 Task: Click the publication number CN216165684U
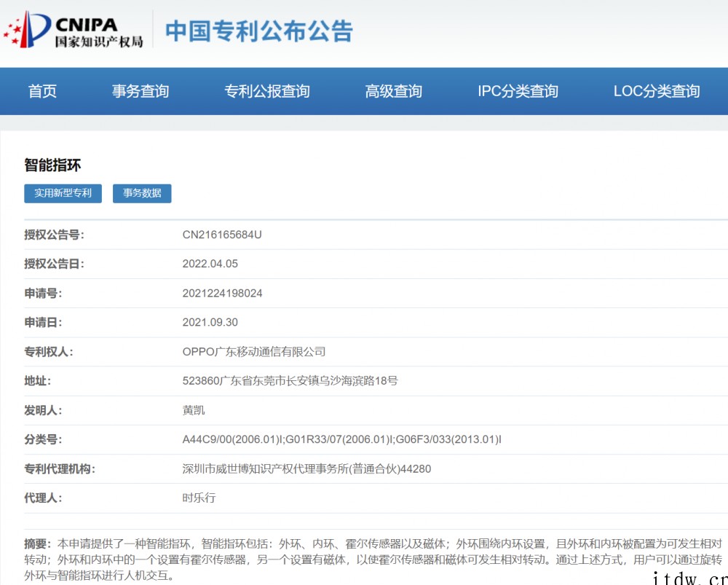click(x=222, y=235)
